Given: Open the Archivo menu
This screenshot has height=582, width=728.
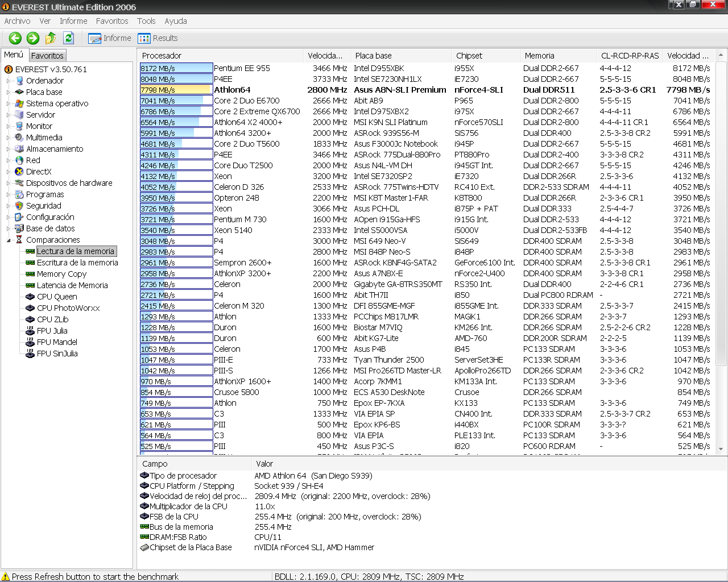Looking at the screenshot, I should pyautogui.click(x=17, y=21).
